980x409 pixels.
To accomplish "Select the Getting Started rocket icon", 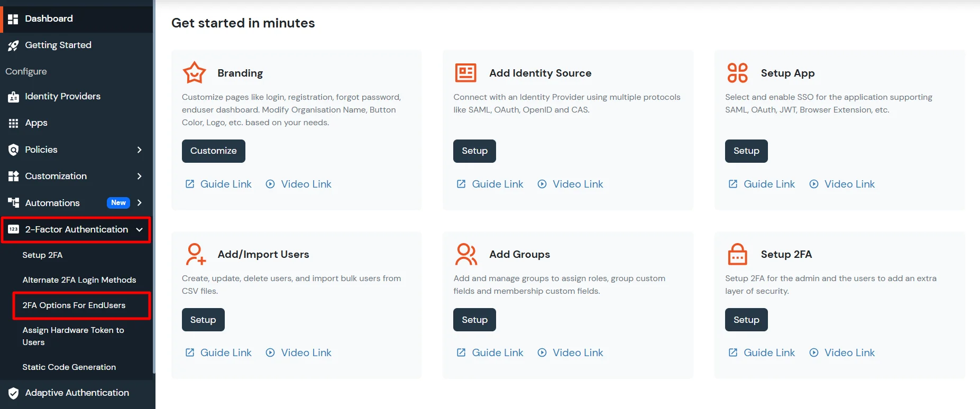I will (x=13, y=45).
